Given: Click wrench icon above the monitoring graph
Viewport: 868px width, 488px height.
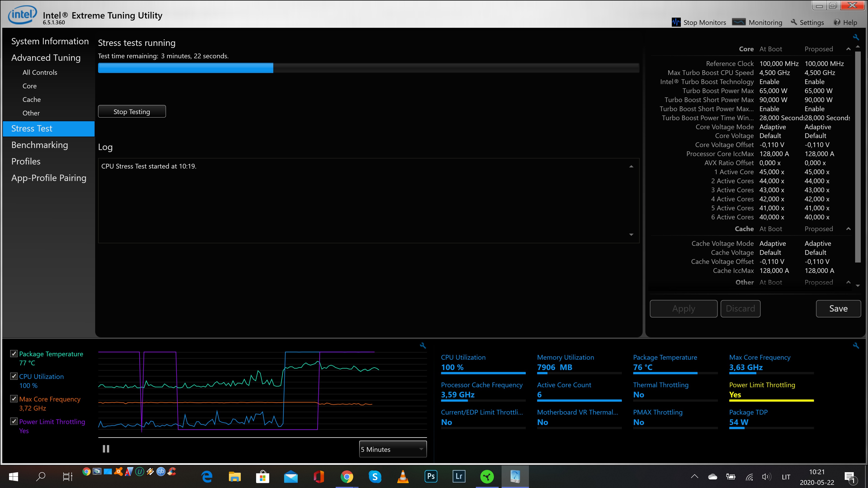Looking at the screenshot, I should pyautogui.click(x=423, y=345).
